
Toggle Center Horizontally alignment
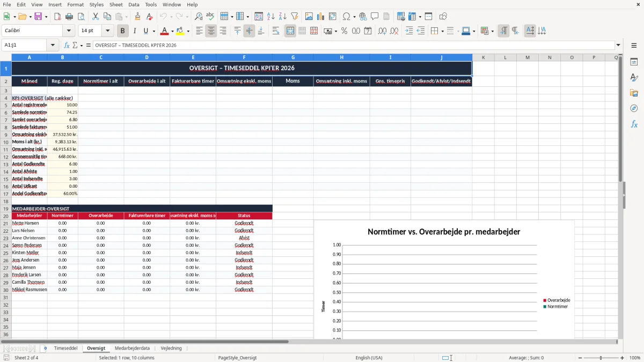pos(211,31)
